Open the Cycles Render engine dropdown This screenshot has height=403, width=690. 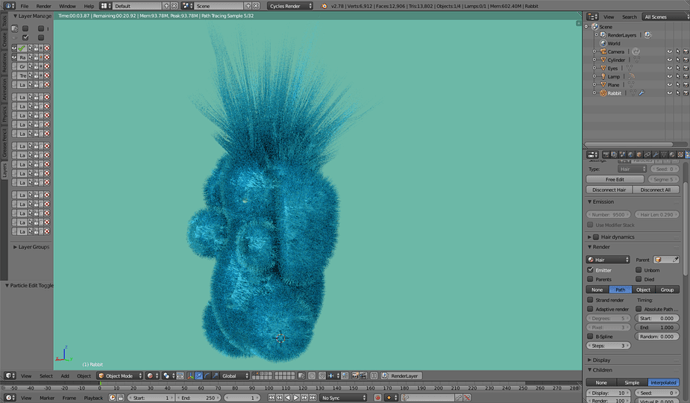coord(290,6)
